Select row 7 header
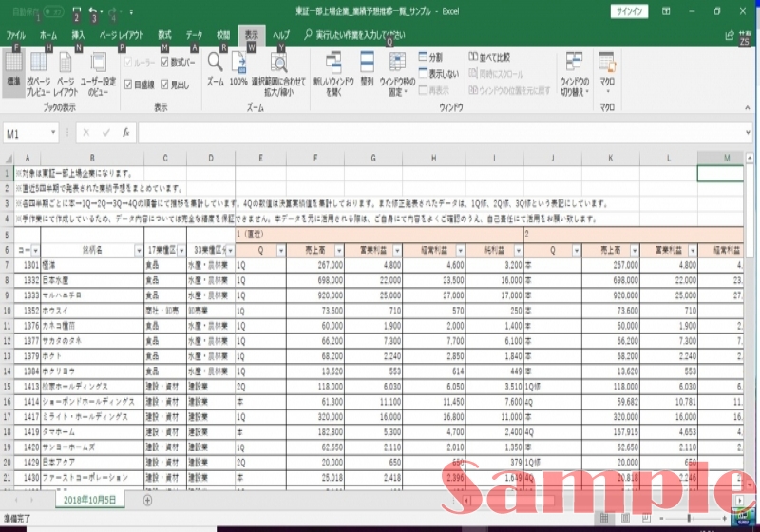Viewport: 760px width, 532px height. coord(7,265)
